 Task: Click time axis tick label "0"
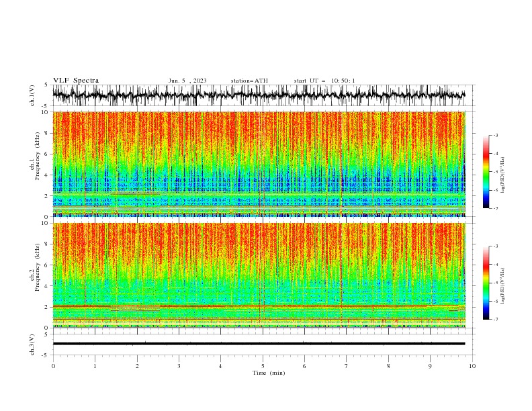pyautogui.click(x=53, y=366)
